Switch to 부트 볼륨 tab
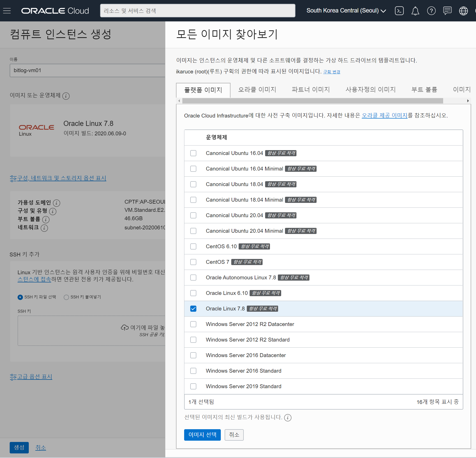The height and width of the screenshot is (458, 476). 424,89
